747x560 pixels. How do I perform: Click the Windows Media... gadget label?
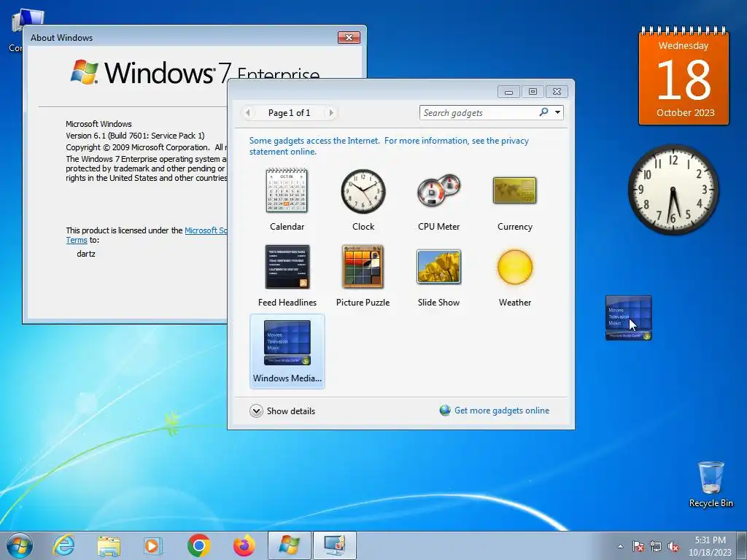tap(287, 378)
